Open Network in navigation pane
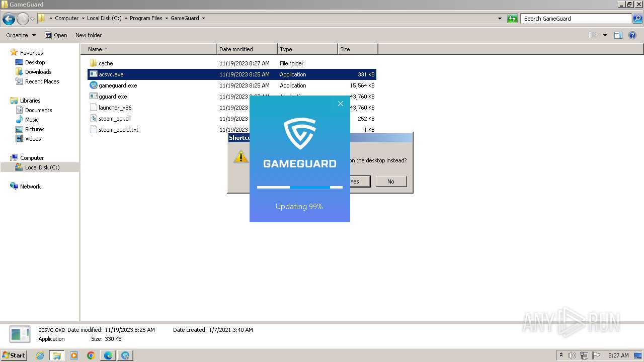 tap(30, 187)
